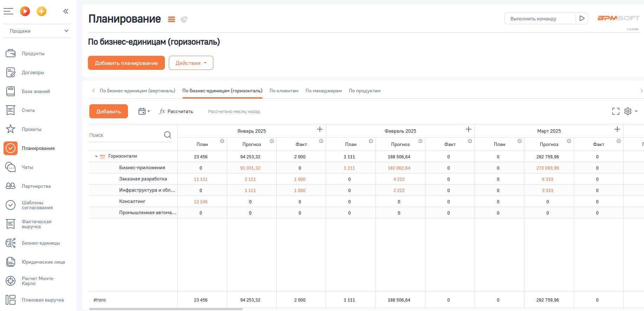The width and height of the screenshot is (644, 311).
Task: Add column to Январь 2025 with plus
Action: [320, 129]
